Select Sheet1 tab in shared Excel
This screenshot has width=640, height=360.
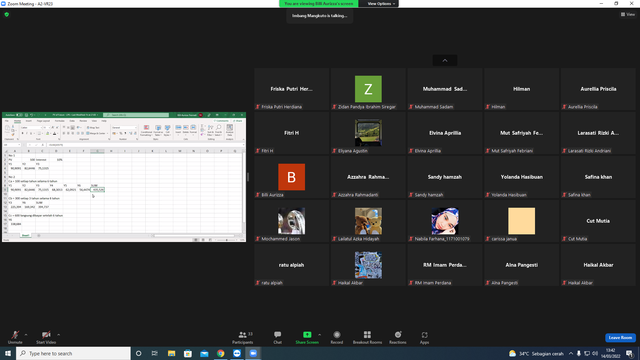tap(25, 236)
